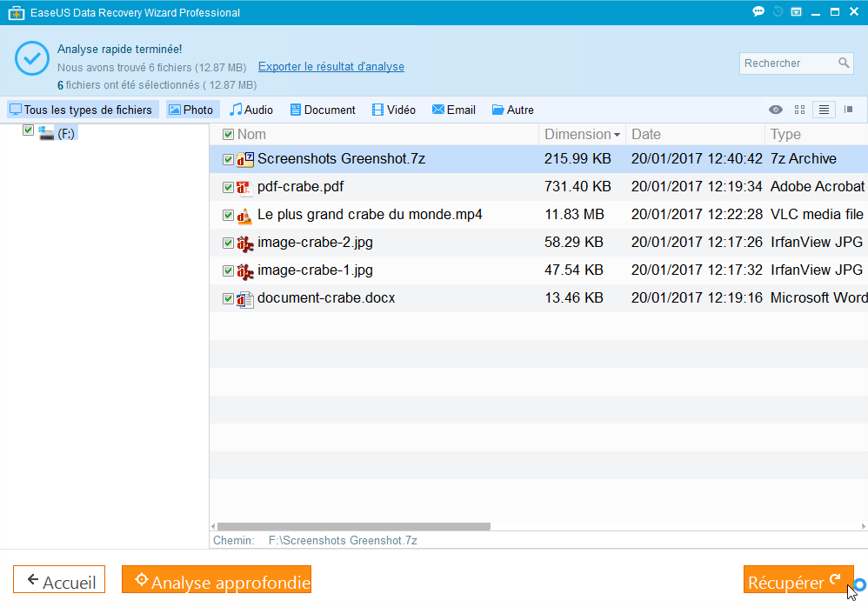Screen dimensions: 868x607
Task: Switch to preview pane view icon
Action: tap(848, 110)
